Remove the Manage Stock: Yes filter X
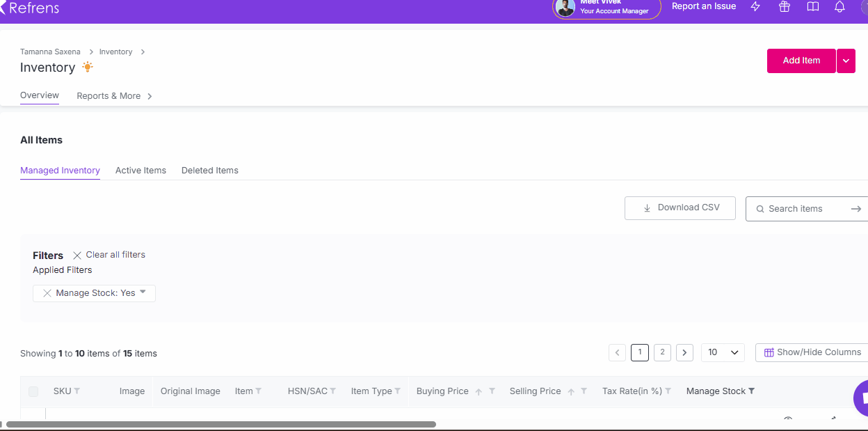Image resolution: width=868 pixels, height=431 pixels. [x=47, y=293]
